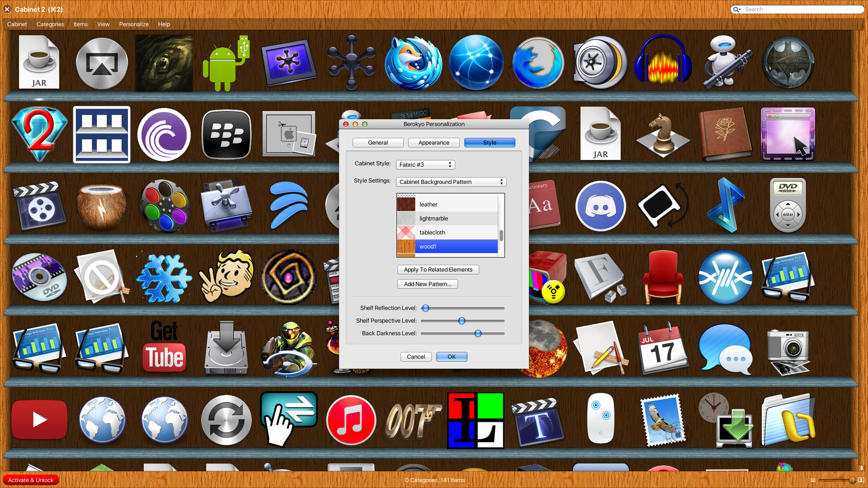
Task: Open the Help menu
Action: [164, 24]
